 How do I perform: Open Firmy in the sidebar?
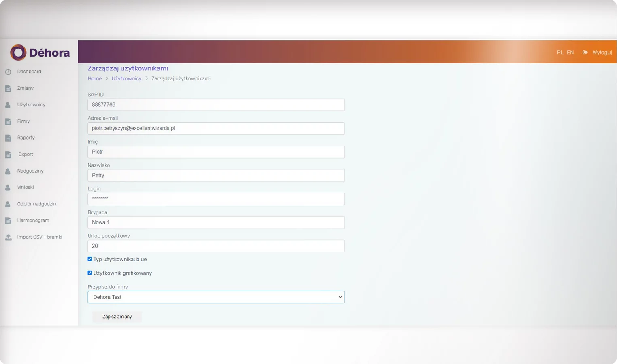click(23, 121)
